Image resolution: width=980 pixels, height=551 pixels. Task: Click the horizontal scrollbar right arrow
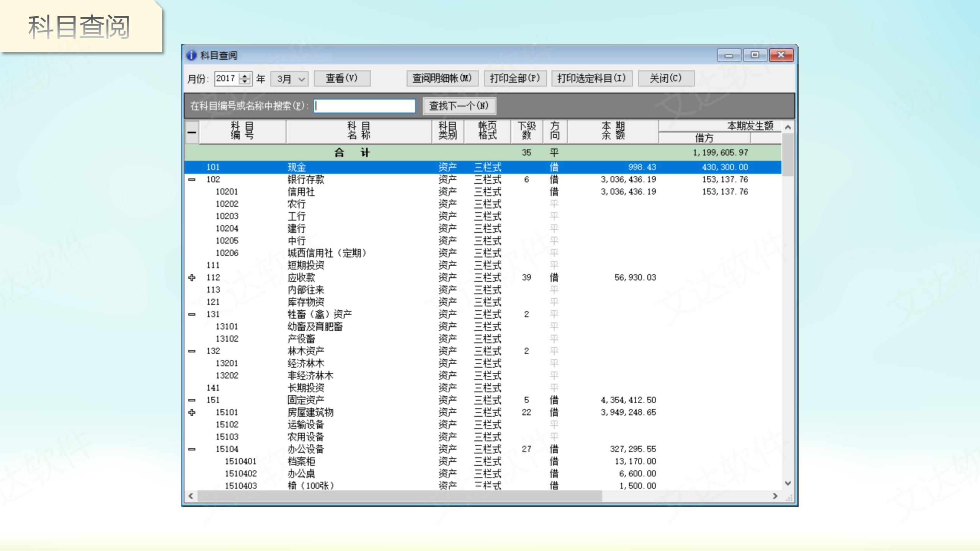tap(775, 496)
